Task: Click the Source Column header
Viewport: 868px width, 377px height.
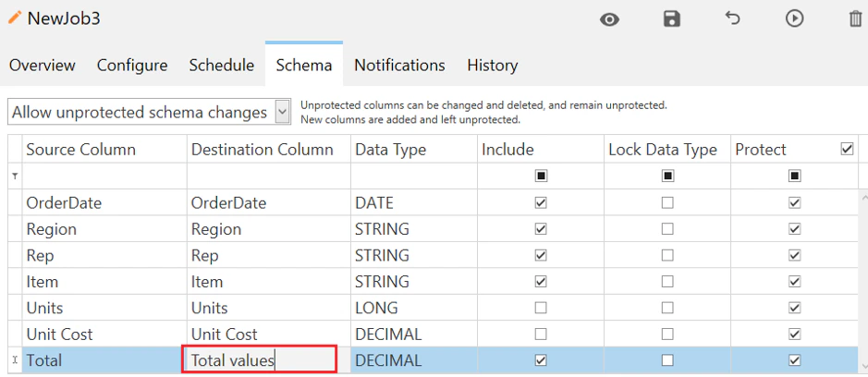Action: tap(104, 150)
